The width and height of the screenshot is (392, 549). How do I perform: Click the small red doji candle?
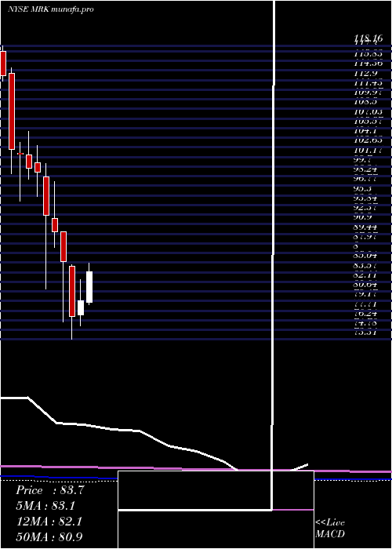tap(20, 154)
